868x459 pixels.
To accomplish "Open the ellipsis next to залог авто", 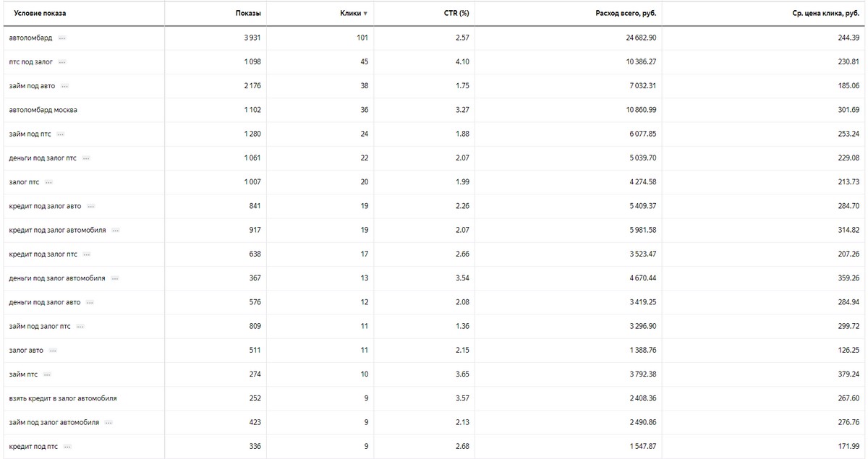I will (53, 351).
